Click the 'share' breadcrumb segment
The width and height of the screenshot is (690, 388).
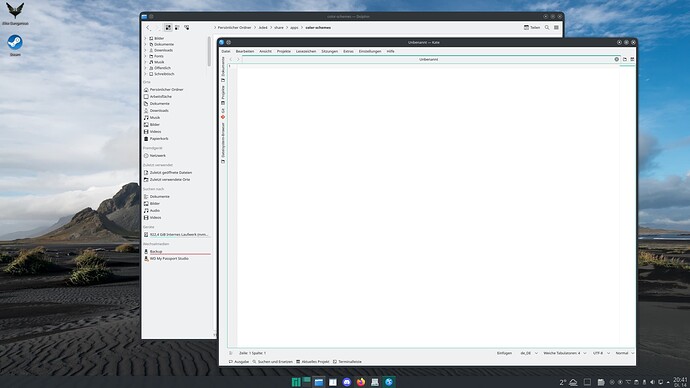pos(279,27)
